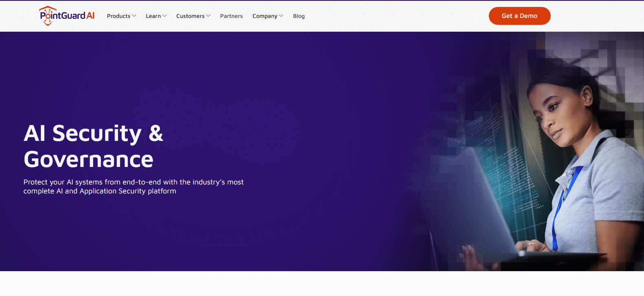This screenshot has width=644, height=296.
Task: Click the 'AI Security &' heading line
Action: (93, 134)
